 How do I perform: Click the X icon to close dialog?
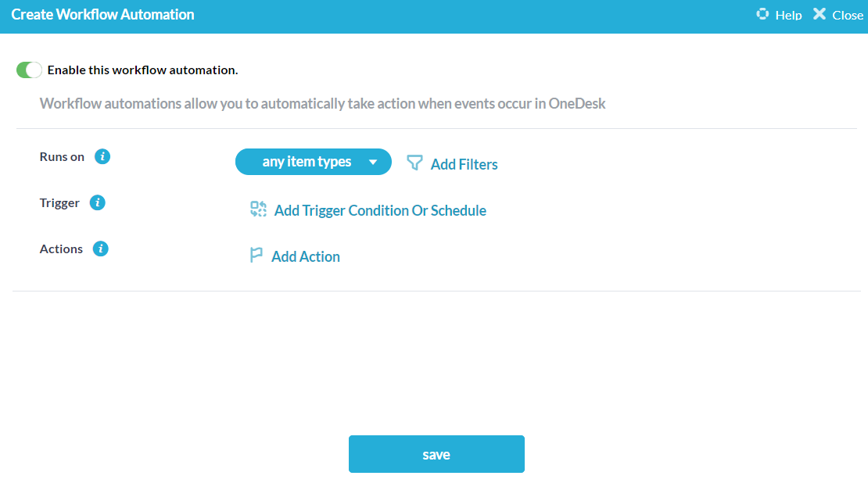(x=819, y=14)
